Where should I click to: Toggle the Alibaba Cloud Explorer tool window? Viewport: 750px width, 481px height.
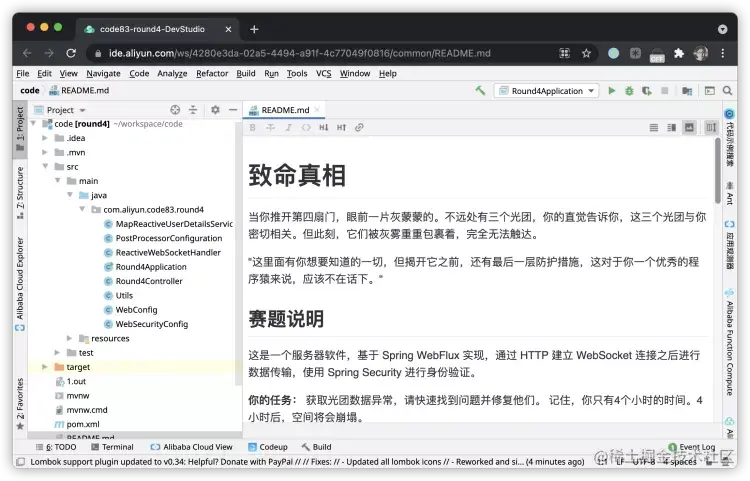[20, 284]
